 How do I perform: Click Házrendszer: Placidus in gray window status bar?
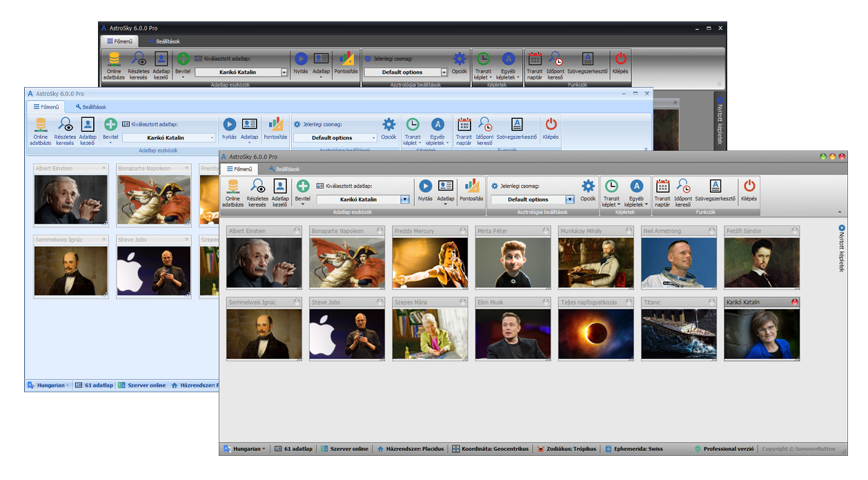[411, 449]
